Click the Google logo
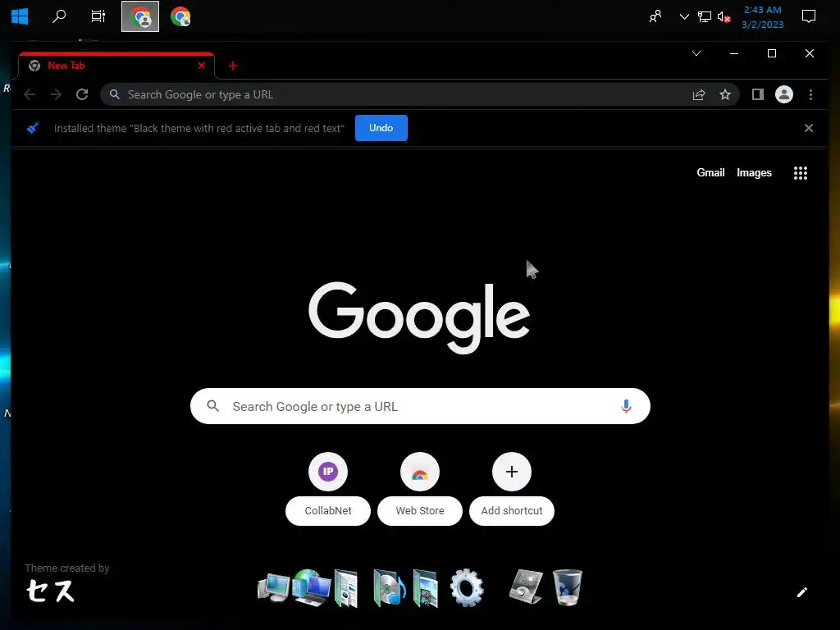The height and width of the screenshot is (630, 840). click(419, 317)
